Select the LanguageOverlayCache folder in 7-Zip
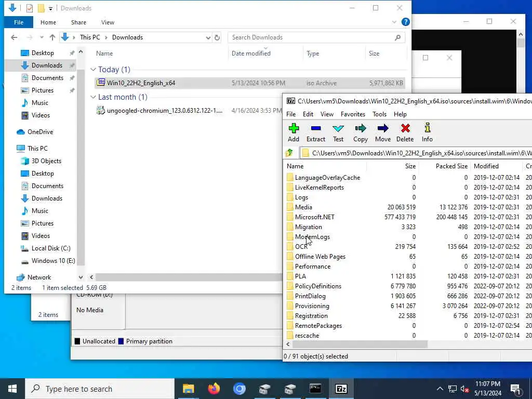This screenshot has width=532, height=399. 327,178
